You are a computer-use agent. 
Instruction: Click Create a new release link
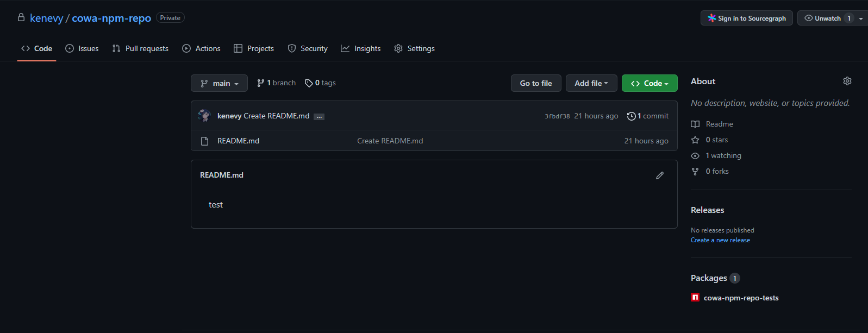tap(720, 240)
